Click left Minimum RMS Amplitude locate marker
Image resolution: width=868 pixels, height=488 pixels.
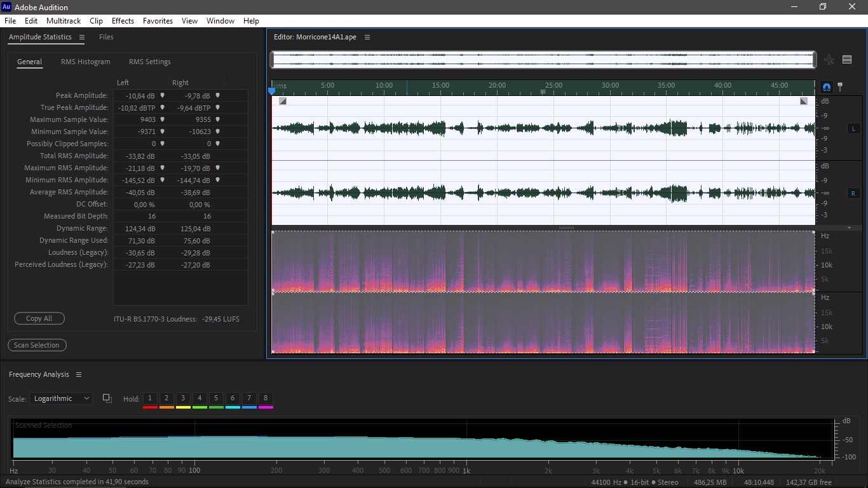point(162,180)
